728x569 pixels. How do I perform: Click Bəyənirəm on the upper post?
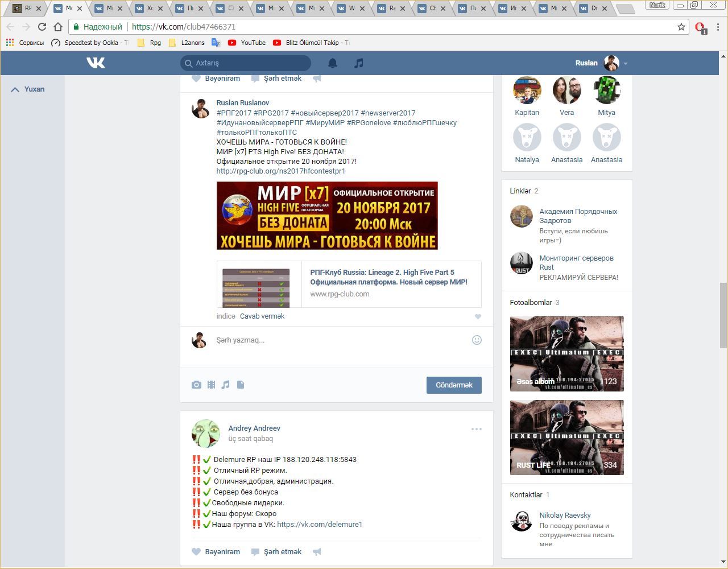(x=216, y=79)
